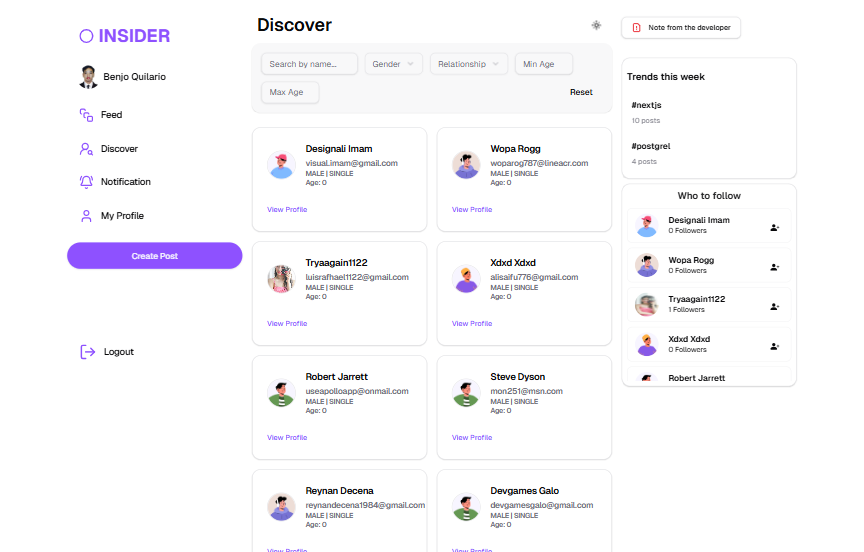Reset the discover search filters

coord(581,93)
